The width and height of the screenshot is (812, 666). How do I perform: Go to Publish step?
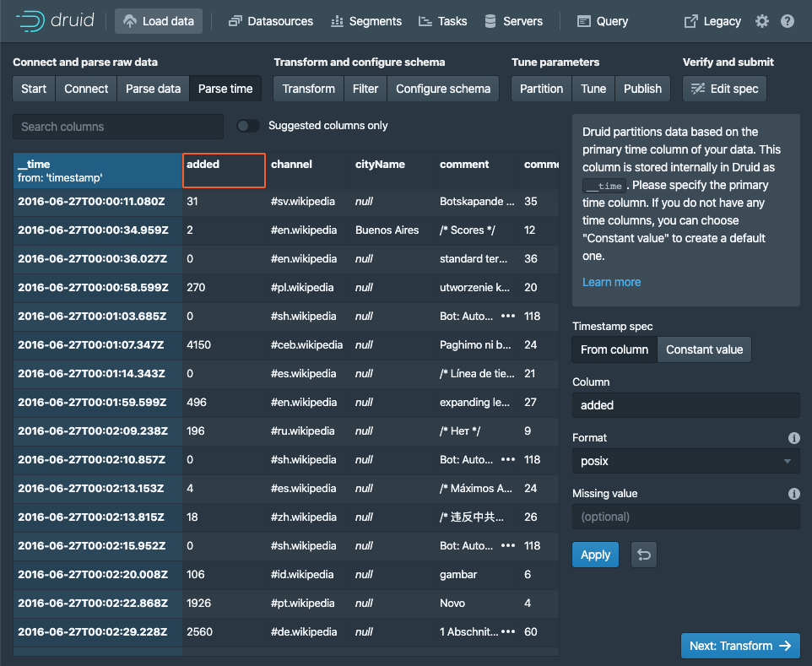tap(642, 89)
